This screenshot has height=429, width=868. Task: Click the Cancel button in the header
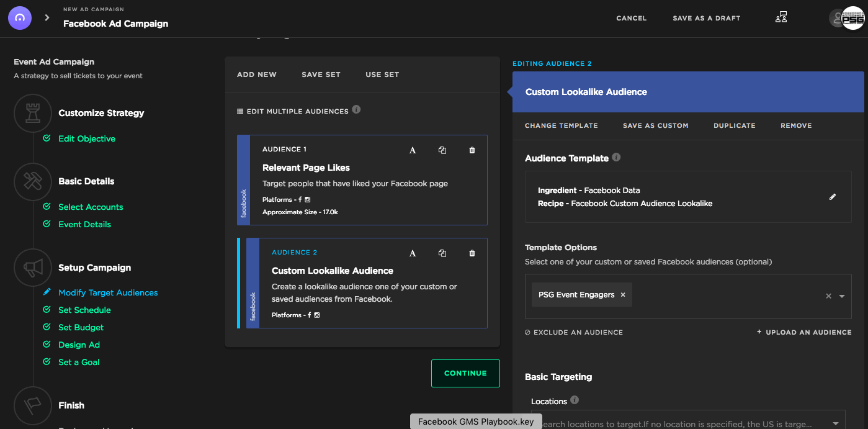[x=632, y=18]
